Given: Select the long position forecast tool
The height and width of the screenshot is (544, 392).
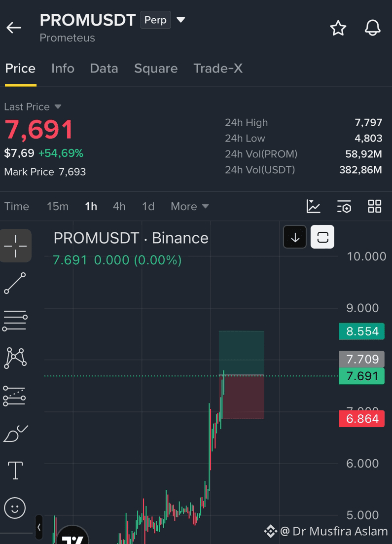Looking at the screenshot, I should click(x=15, y=396).
